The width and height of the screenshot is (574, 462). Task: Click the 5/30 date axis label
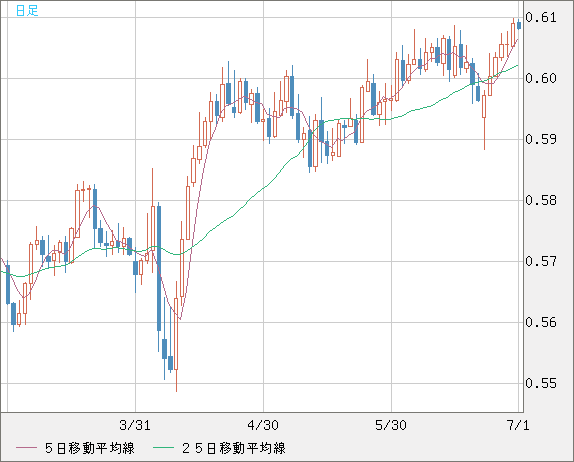pyautogui.click(x=391, y=425)
